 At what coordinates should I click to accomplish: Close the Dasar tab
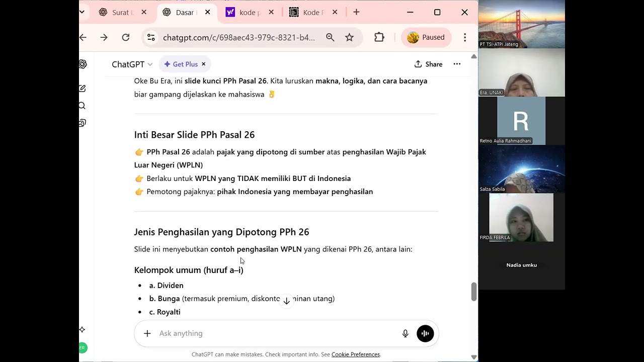(207, 12)
